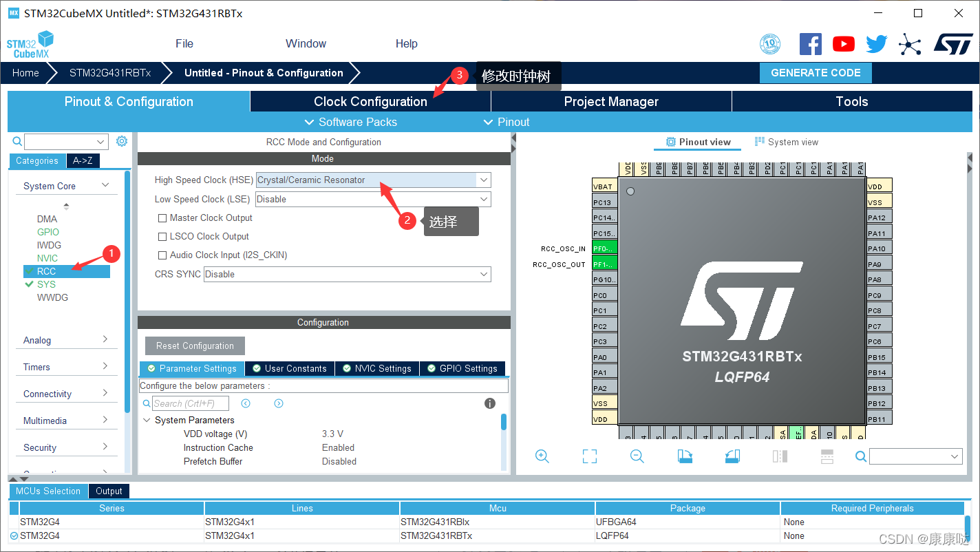The width and height of the screenshot is (980, 552).
Task: Click STM32G431RBTx breadcrumb
Action: pos(110,73)
